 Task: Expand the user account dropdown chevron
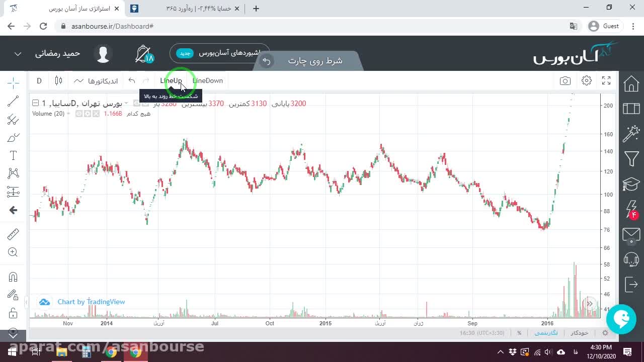coord(18,54)
